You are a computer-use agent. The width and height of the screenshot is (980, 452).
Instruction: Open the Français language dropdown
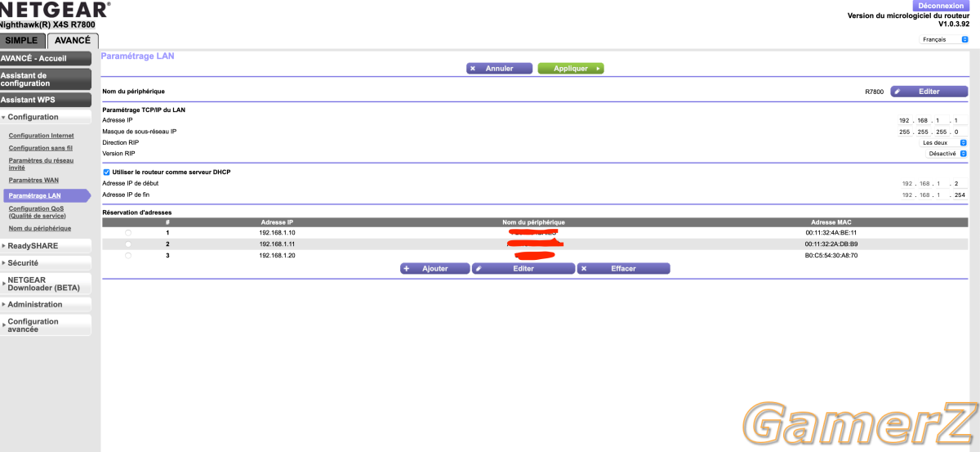[944, 39]
